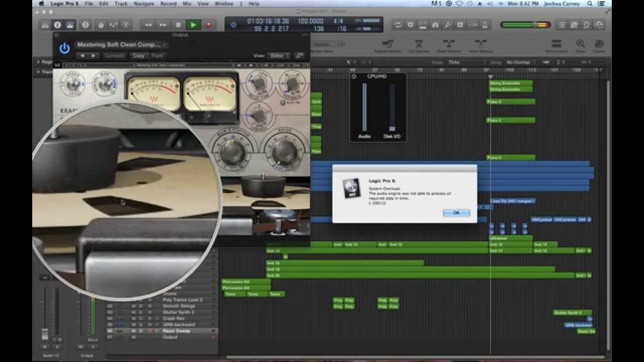Open the Library panel icon
Screen dimensions: 644x362
[x=45, y=25]
